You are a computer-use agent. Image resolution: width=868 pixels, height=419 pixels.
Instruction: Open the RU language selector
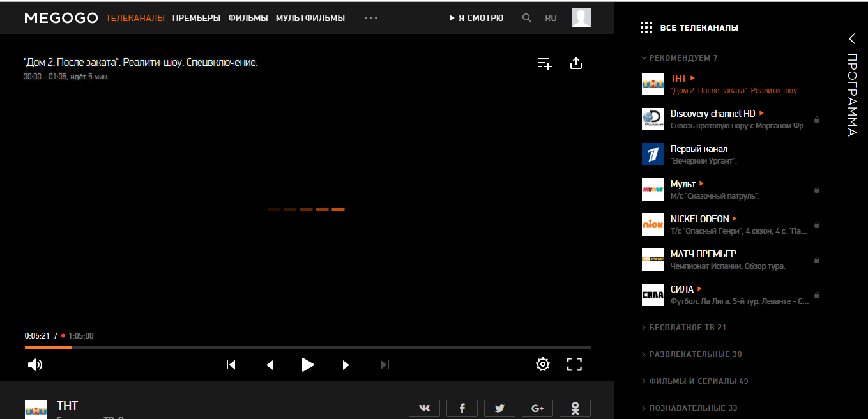551,18
